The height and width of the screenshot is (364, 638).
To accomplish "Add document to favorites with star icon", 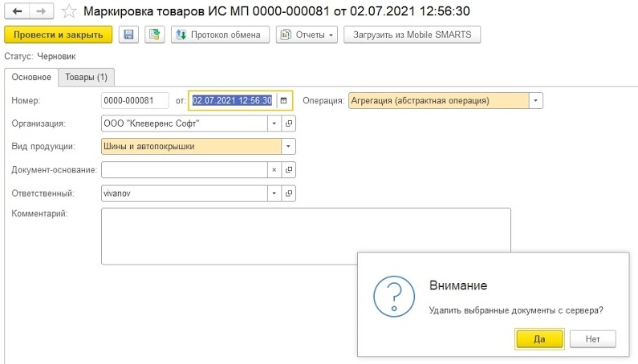I will click(x=69, y=11).
